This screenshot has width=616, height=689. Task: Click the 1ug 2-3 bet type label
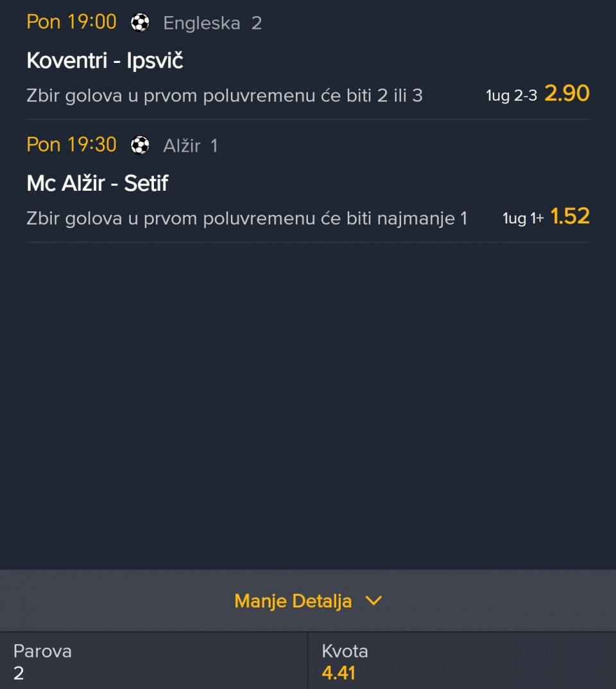[x=511, y=96]
